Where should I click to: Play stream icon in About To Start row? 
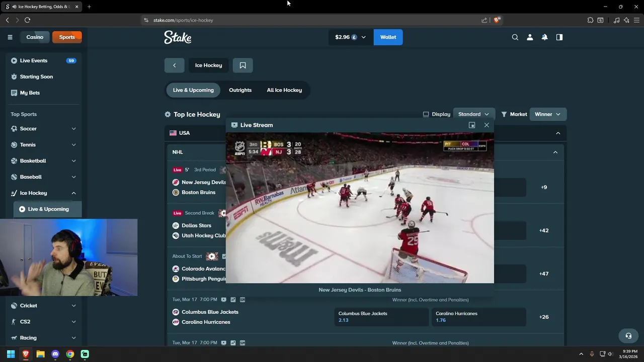tap(212, 256)
